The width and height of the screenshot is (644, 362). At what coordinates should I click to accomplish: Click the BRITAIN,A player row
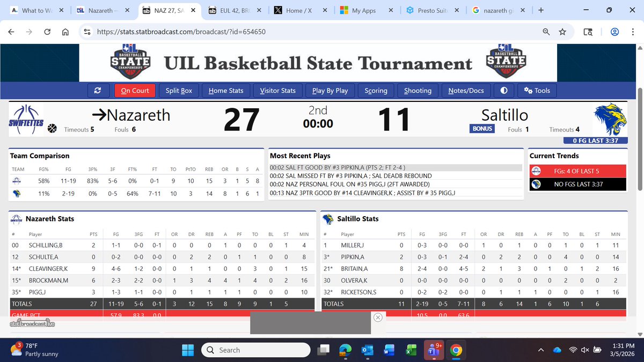click(x=474, y=269)
